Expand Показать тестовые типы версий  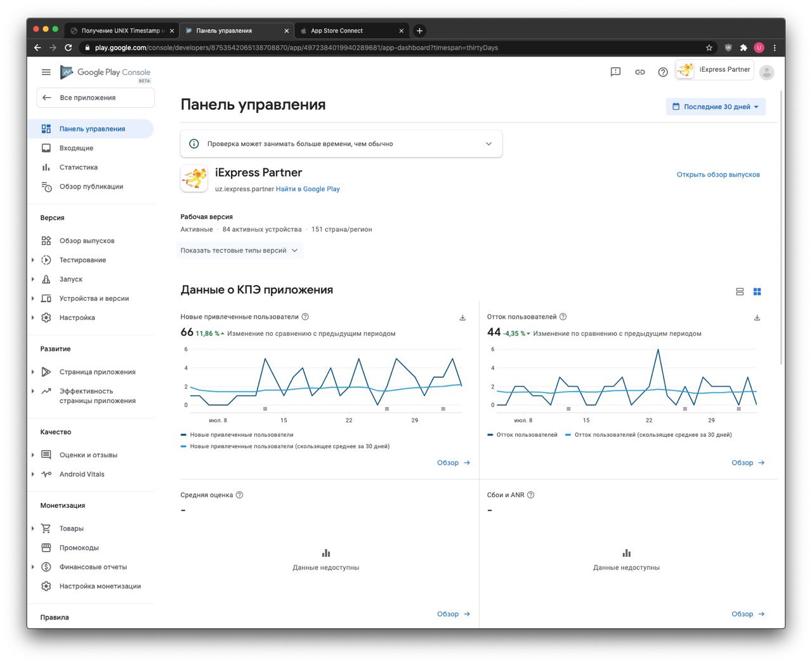pos(239,251)
